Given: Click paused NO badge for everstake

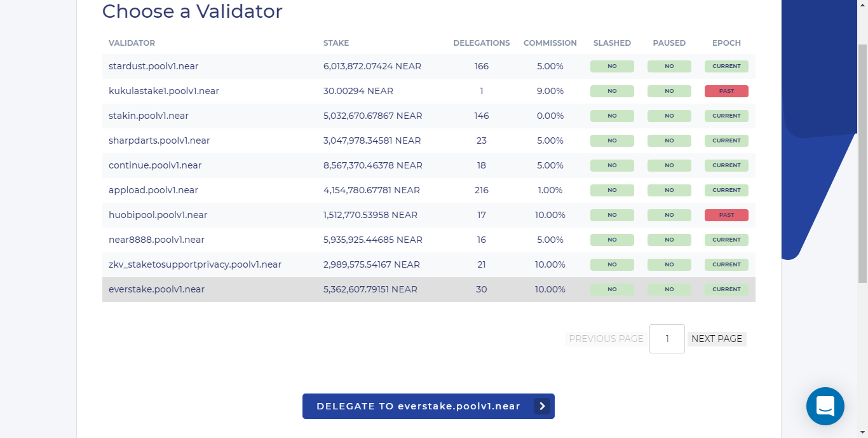Looking at the screenshot, I should 669,289.
